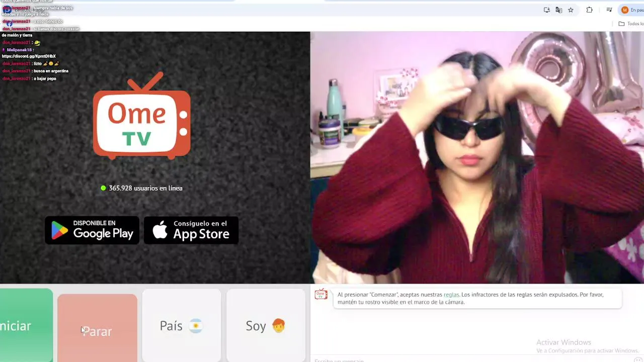
Task: Open the browser extensions puzzle icon
Action: tap(590, 10)
